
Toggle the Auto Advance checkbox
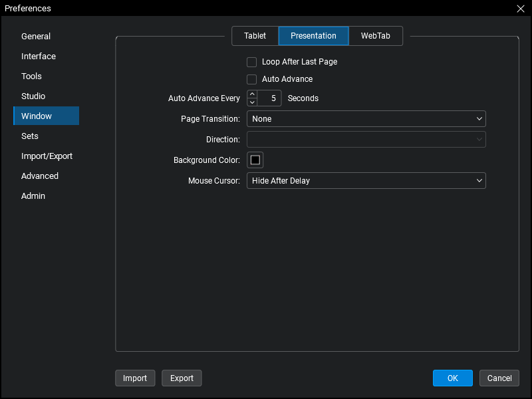pos(252,79)
